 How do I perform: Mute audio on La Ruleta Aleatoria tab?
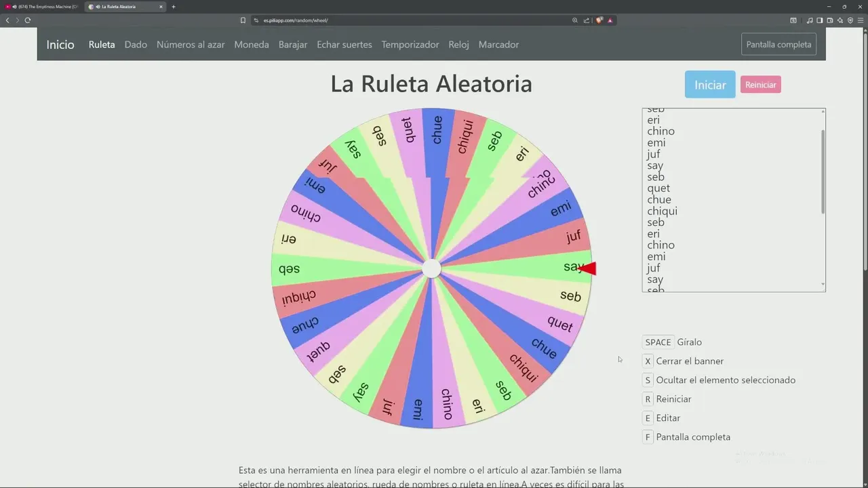(98, 7)
